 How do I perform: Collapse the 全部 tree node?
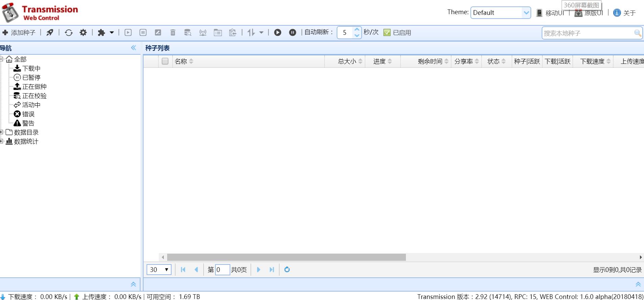point(2,59)
